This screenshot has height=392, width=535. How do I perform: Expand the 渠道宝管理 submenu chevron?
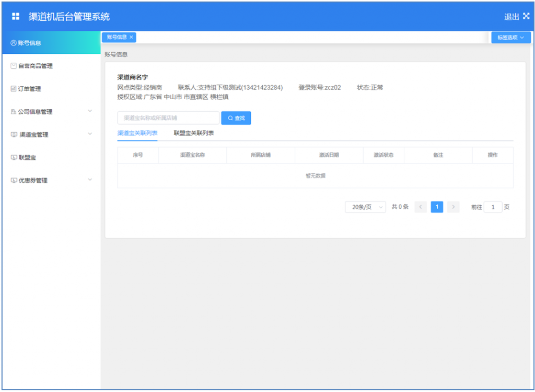click(x=90, y=134)
